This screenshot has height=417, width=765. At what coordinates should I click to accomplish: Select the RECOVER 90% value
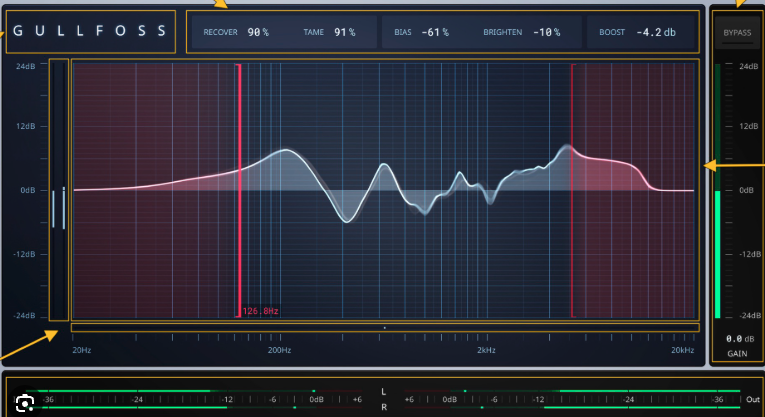coord(258,33)
